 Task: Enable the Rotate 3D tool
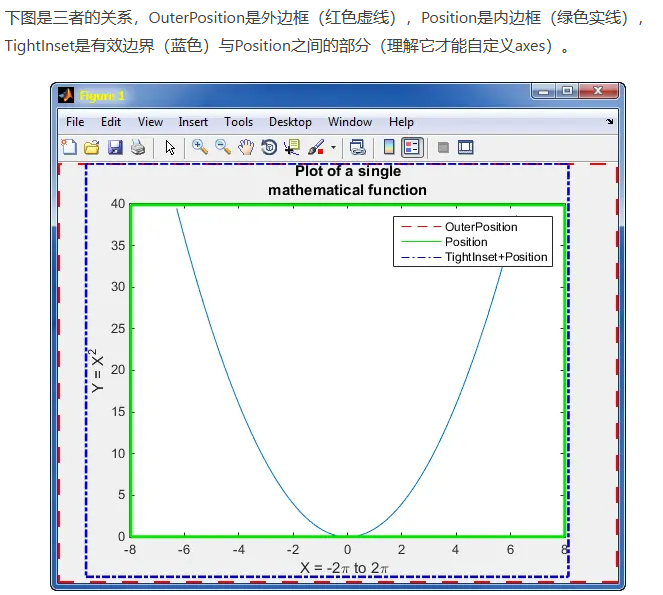point(269,147)
